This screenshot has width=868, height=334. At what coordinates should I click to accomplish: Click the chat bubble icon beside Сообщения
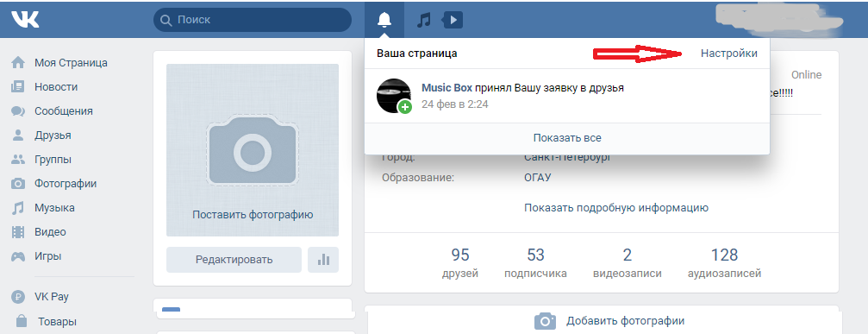18,110
